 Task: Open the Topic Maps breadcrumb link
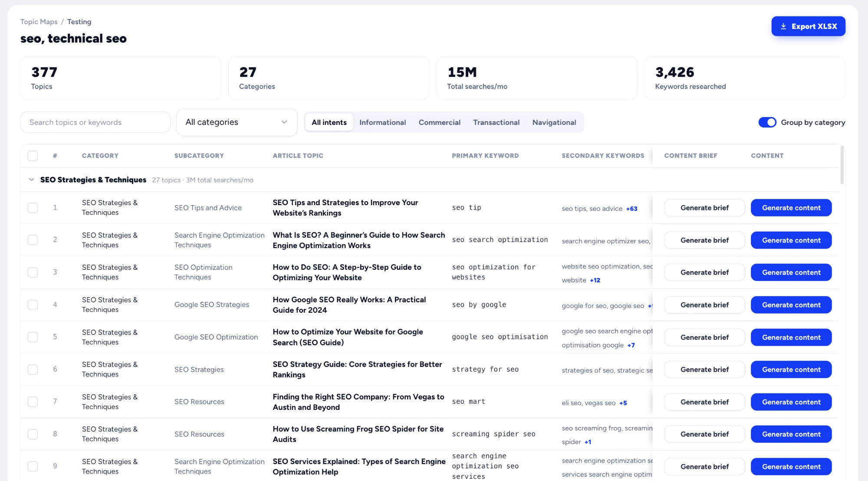pos(39,22)
